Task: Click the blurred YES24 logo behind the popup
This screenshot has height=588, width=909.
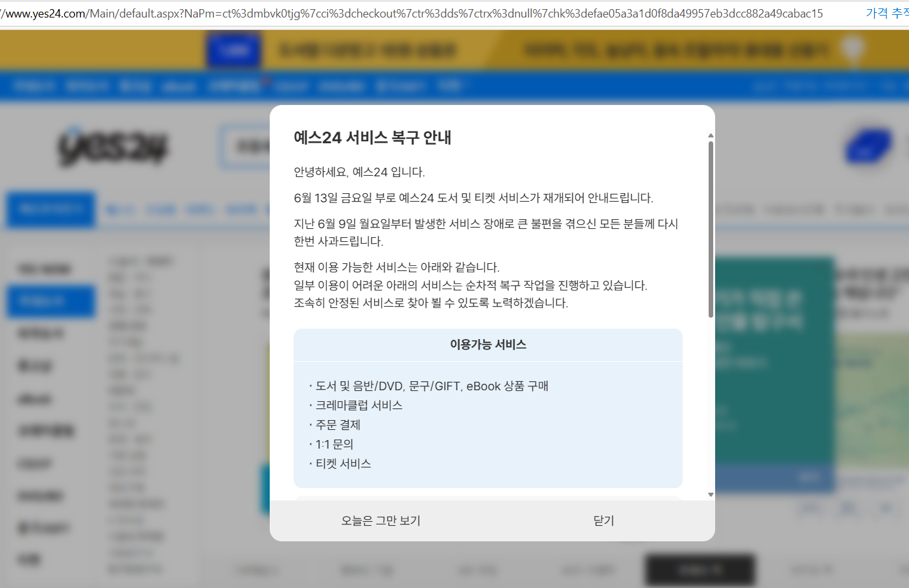Action: pos(113,147)
